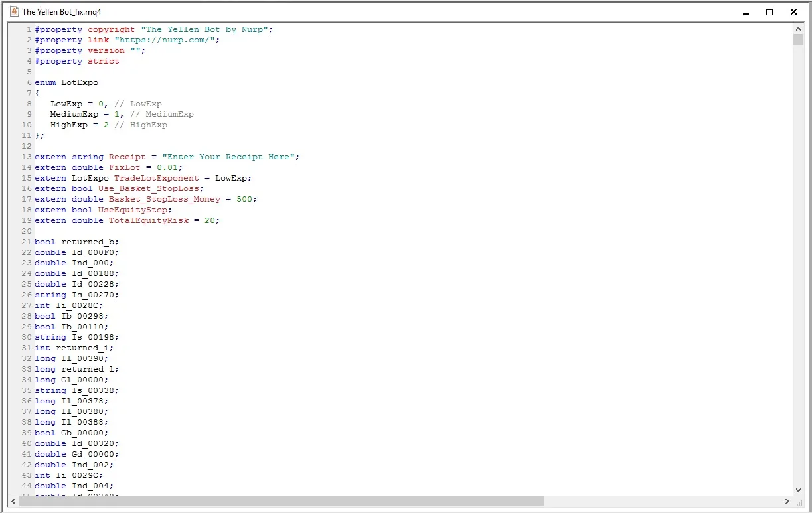Click the "https://nurp.com/" link string
Screen dimensions: 812x513
(164, 40)
